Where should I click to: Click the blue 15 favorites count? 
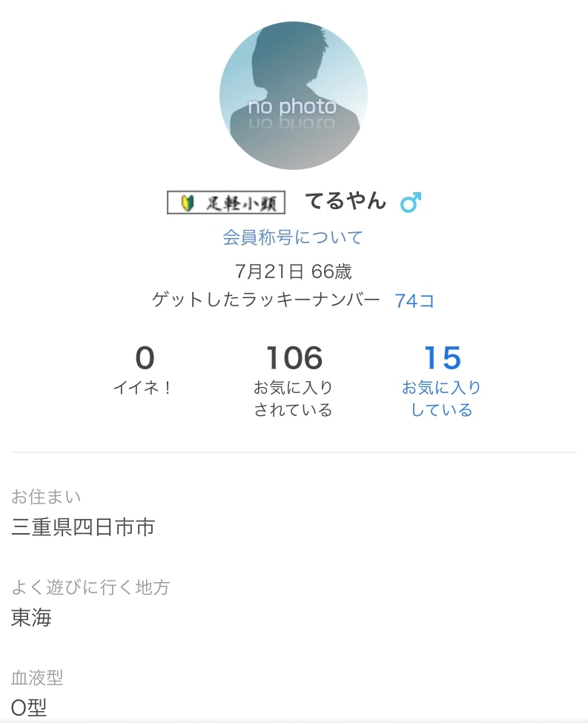click(442, 359)
